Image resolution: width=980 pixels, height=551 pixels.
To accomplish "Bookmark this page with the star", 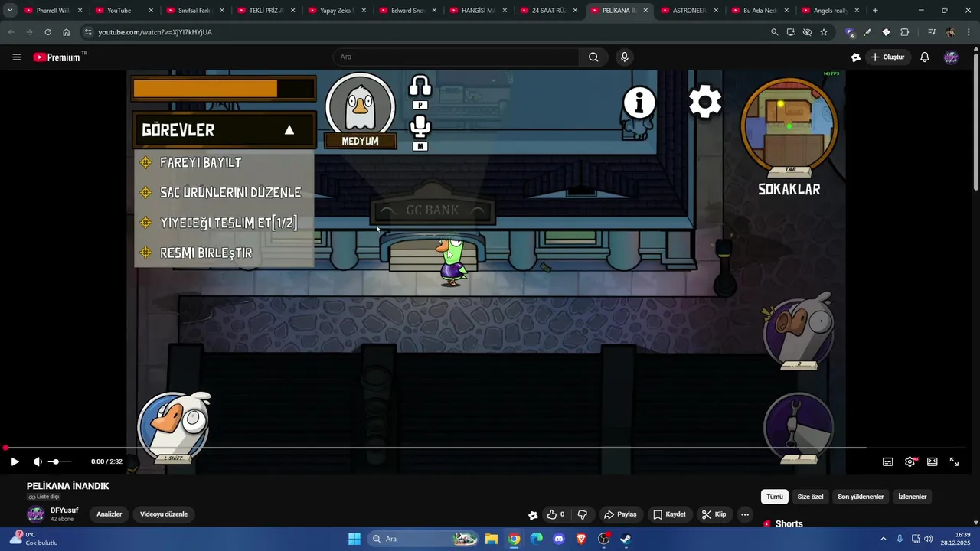I will point(824,32).
